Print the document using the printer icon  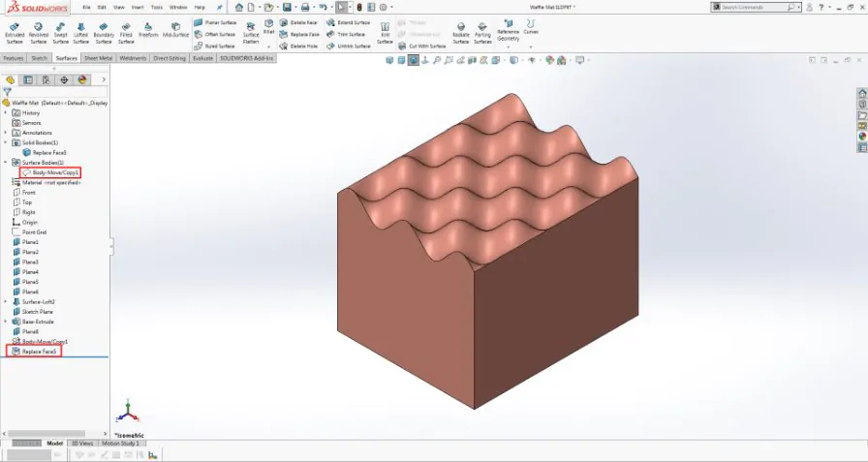[x=304, y=7]
